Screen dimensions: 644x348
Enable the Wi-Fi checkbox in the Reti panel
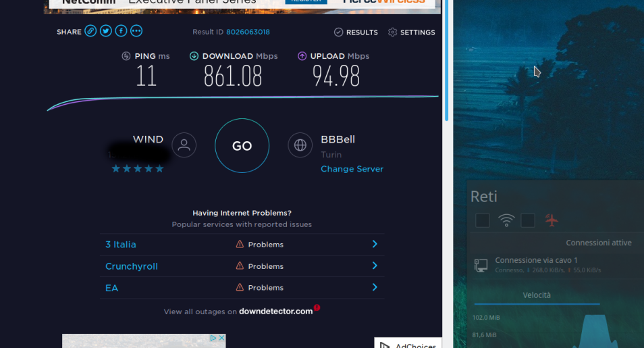tap(483, 220)
